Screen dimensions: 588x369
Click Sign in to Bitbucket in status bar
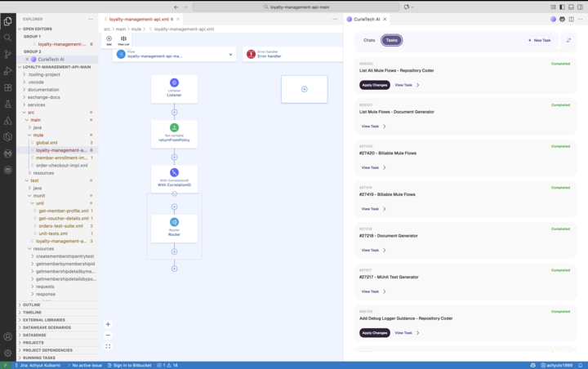click(130, 365)
